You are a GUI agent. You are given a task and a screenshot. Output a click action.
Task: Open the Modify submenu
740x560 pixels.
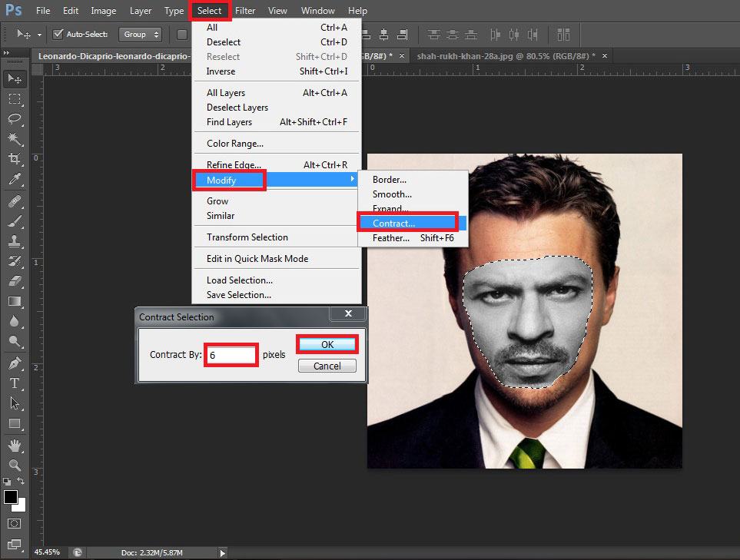[x=276, y=181]
